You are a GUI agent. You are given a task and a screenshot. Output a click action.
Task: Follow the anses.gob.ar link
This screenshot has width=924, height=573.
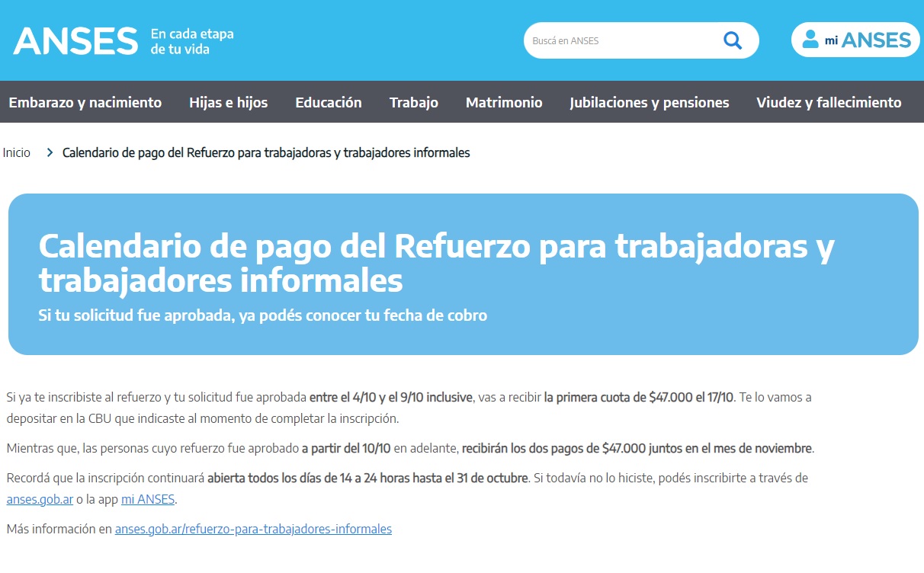(40, 500)
